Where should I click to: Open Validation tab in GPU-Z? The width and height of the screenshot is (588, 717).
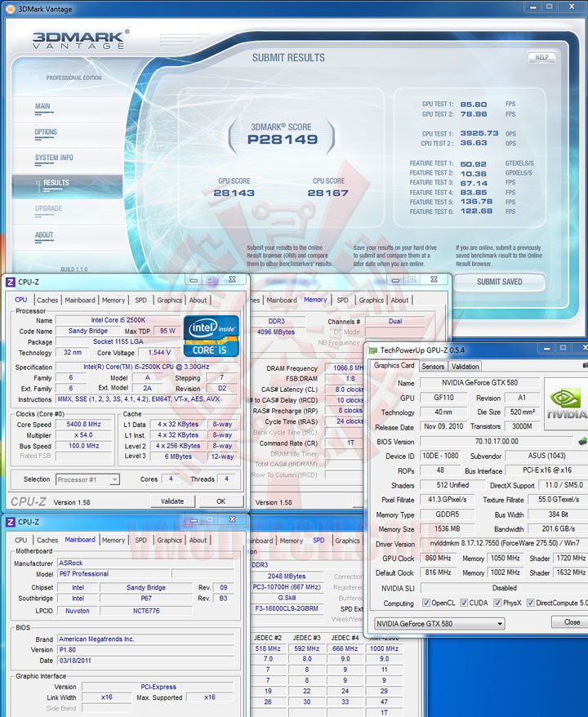pyautogui.click(x=465, y=367)
